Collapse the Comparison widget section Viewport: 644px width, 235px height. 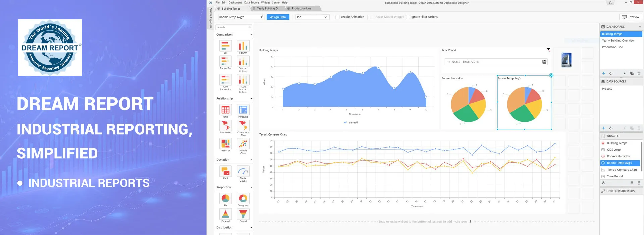coord(251,35)
